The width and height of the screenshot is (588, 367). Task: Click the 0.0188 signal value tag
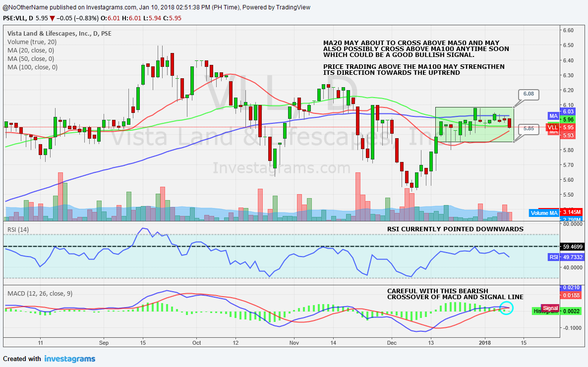click(571, 295)
